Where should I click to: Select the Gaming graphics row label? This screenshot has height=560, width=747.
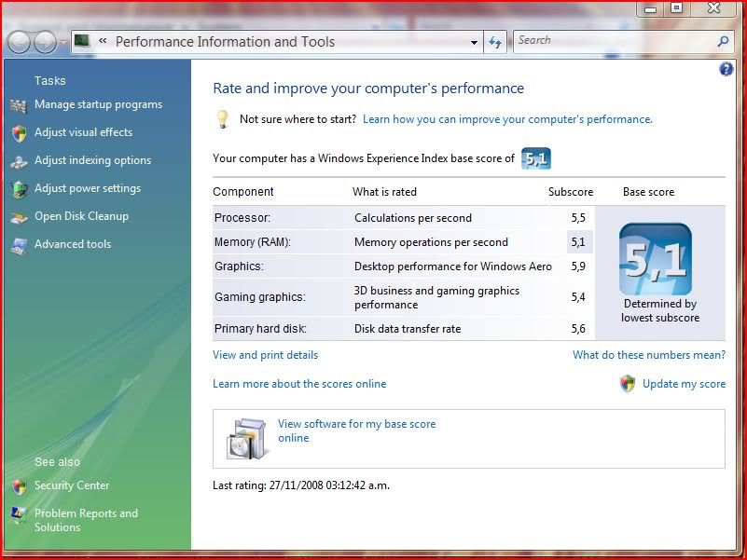point(260,297)
